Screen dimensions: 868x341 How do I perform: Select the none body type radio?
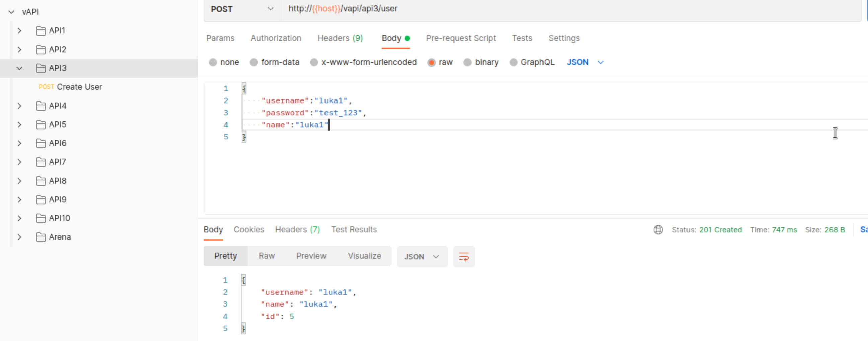(x=213, y=62)
